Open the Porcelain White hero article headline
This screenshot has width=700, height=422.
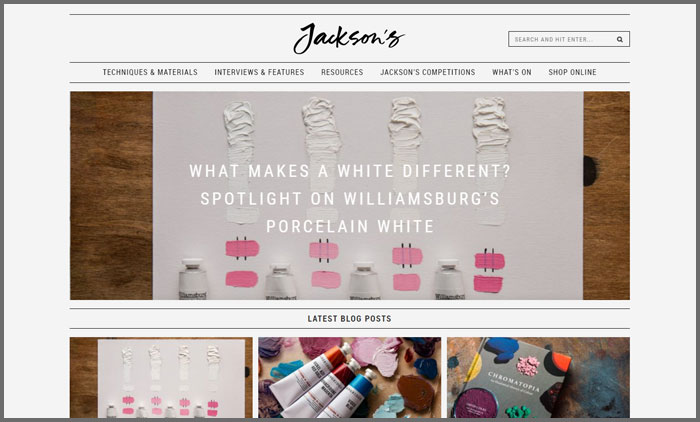click(350, 199)
